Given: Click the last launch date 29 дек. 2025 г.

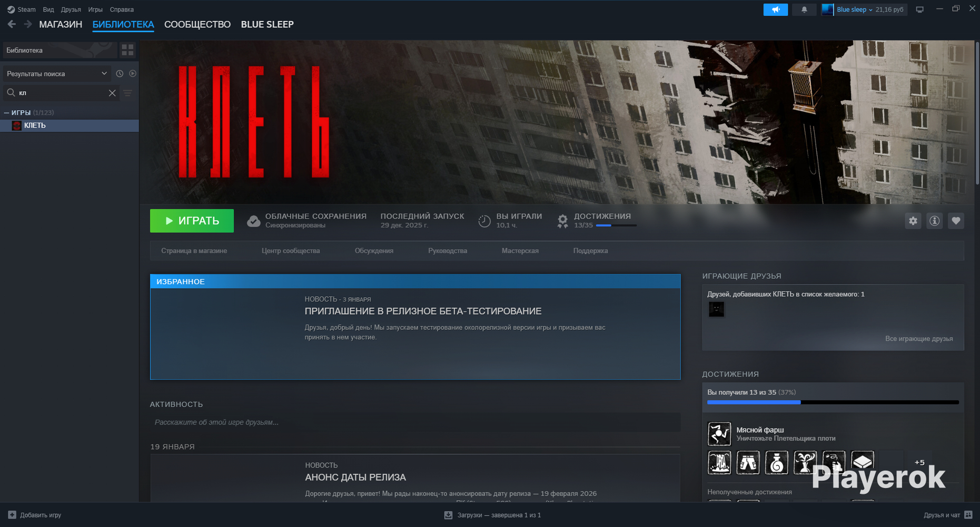Looking at the screenshot, I should coord(404,226).
